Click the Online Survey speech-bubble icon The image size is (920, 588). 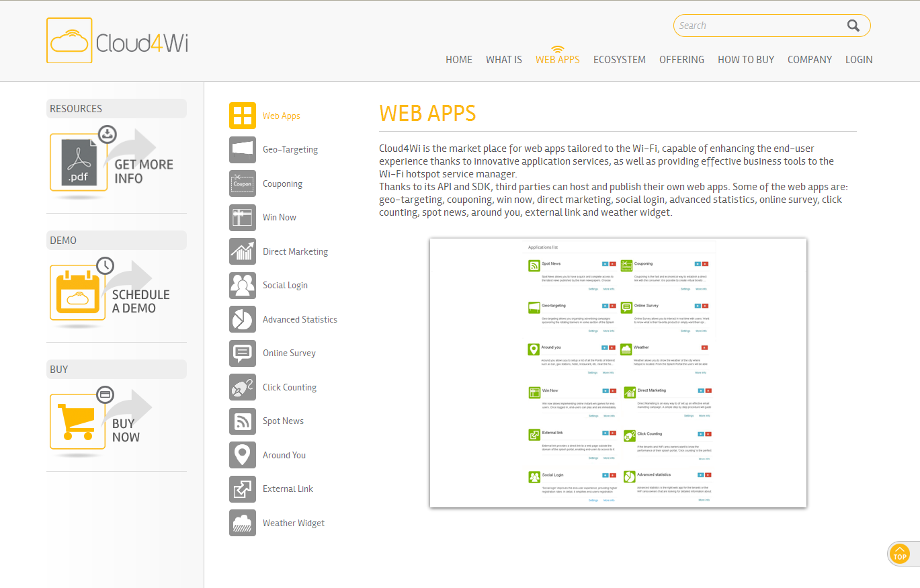pyautogui.click(x=243, y=353)
